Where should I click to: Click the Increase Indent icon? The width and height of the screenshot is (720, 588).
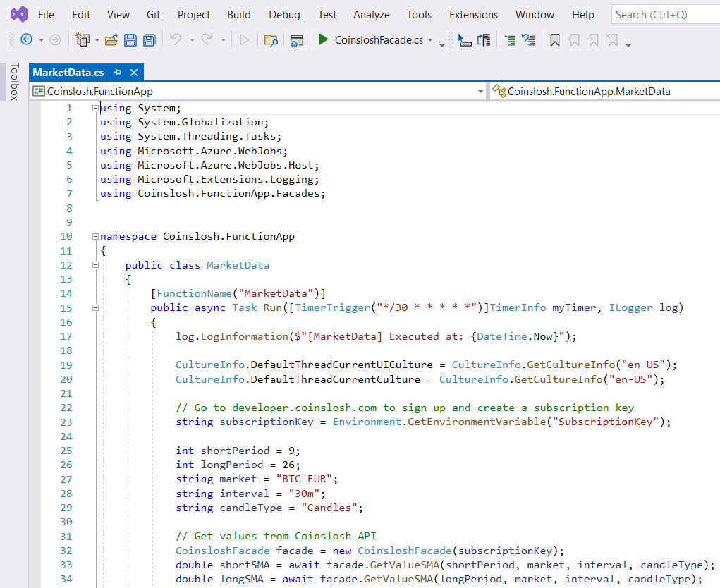510,40
